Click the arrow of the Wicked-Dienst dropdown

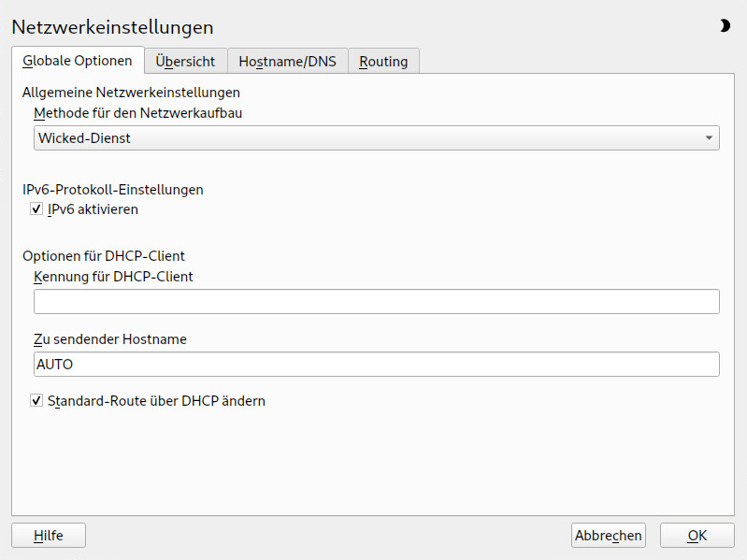[x=709, y=138]
